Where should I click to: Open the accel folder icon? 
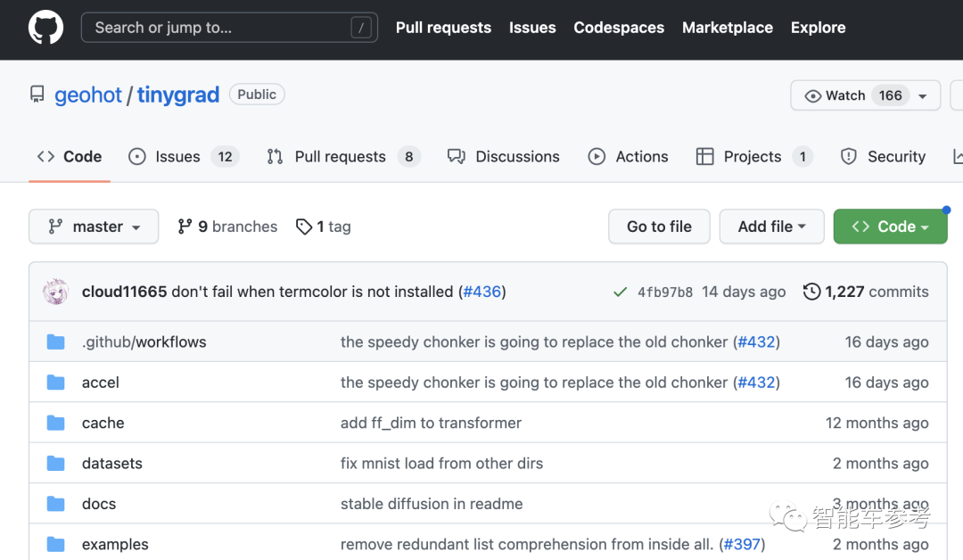pyautogui.click(x=56, y=383)
